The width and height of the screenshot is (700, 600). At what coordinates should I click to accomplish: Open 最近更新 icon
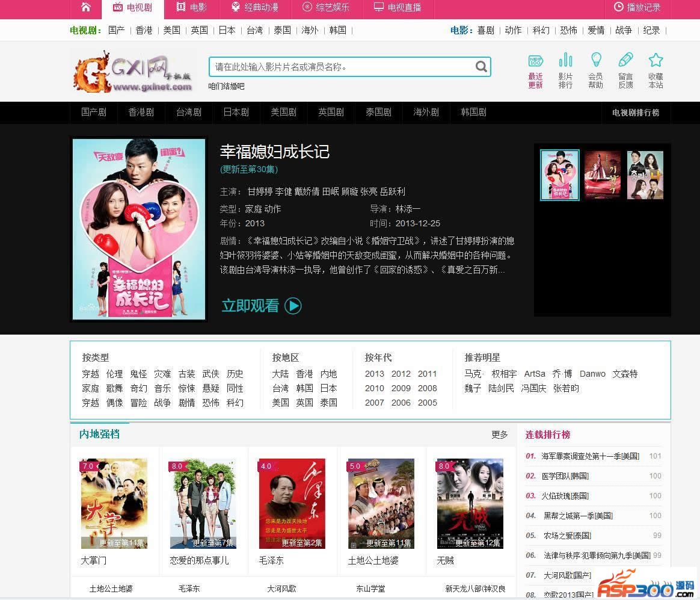coord(535,71)
